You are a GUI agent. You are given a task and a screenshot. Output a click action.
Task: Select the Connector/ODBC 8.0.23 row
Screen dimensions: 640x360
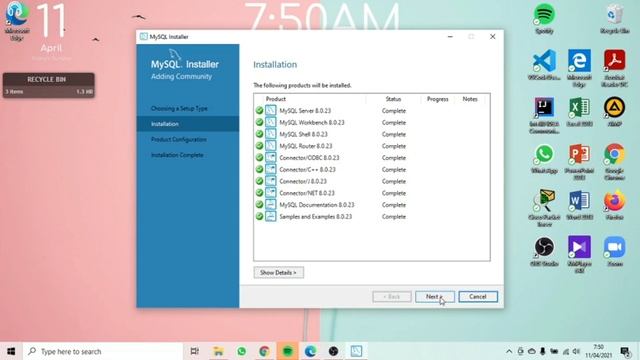pos(371,158)
